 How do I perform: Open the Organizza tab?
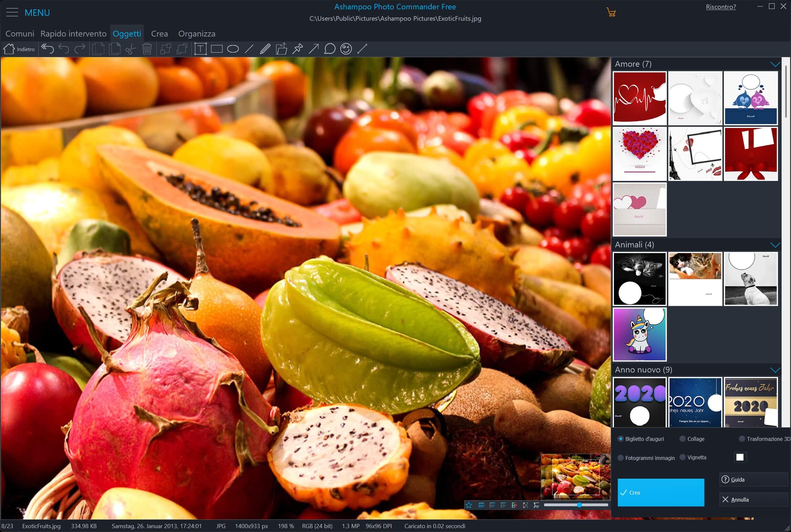197,34
